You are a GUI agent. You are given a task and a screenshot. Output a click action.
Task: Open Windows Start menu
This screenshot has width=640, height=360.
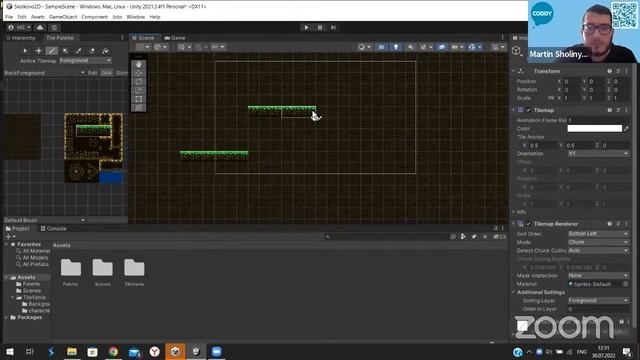pos(10,352)
